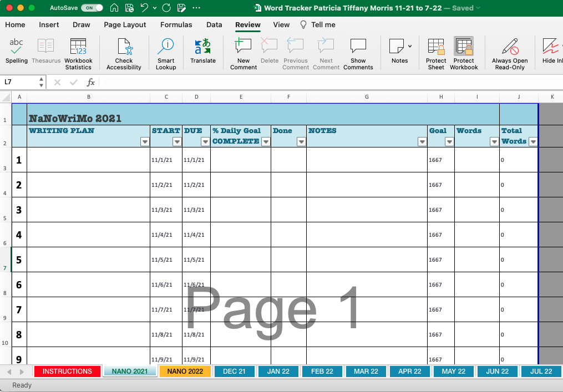
Task: Open the more options ellipsis
Action: tap(196, 8)
